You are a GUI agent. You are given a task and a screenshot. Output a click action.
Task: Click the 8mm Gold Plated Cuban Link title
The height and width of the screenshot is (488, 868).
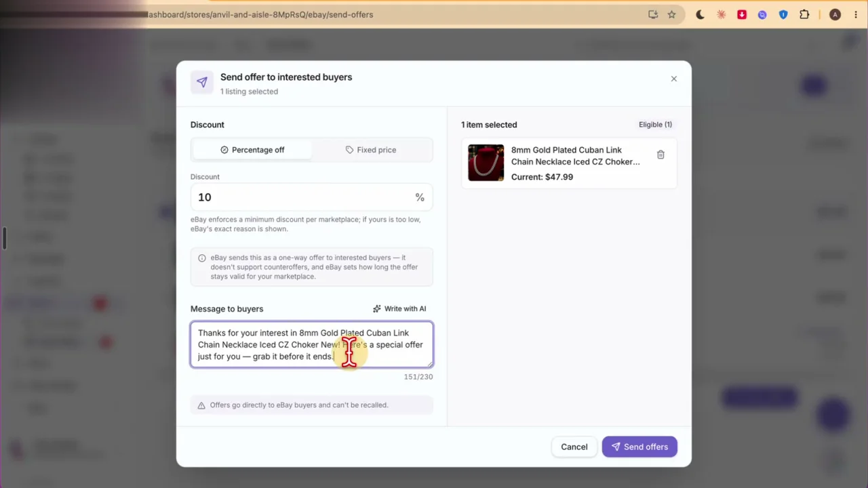[x=575, y=156]
